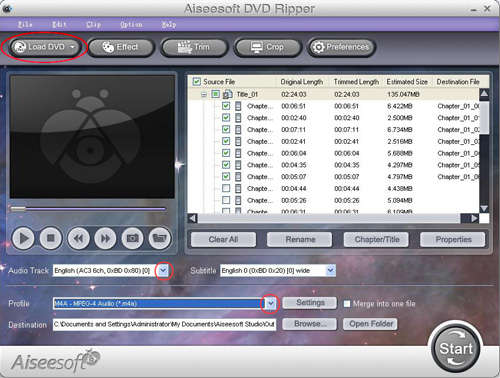This screenshot has width=500, height=378.
Task: Expand the Subtitle dropdown
Action: 330,271
